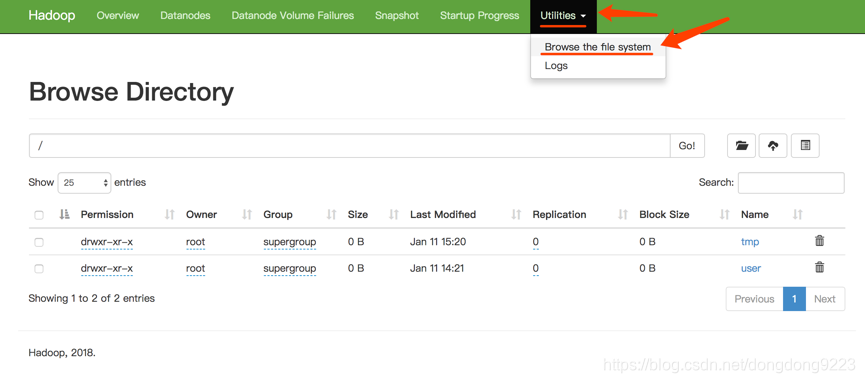Select Browse the file system menu entry
This screenshot has height=383, width=865.
pyautogui.click(x=598, y=47)
